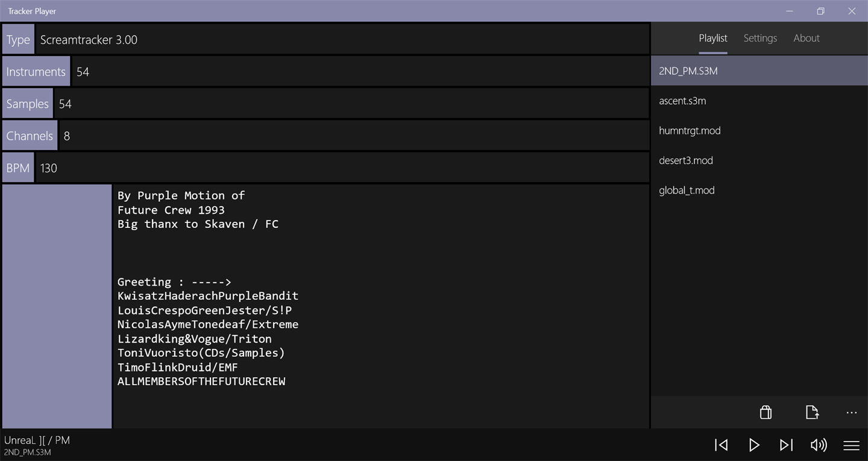
Task: Choose humntrgt.mod in the playlist
Action: 690,131
